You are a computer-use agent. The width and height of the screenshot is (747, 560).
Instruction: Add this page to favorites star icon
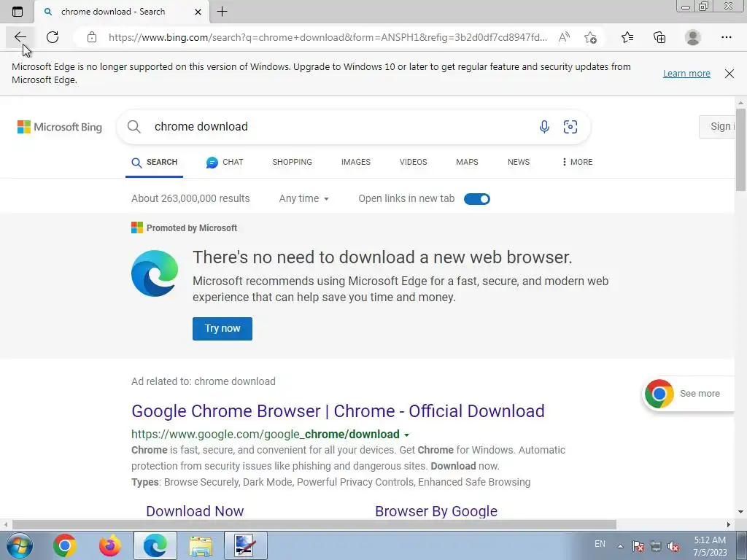tap(590, 37)
